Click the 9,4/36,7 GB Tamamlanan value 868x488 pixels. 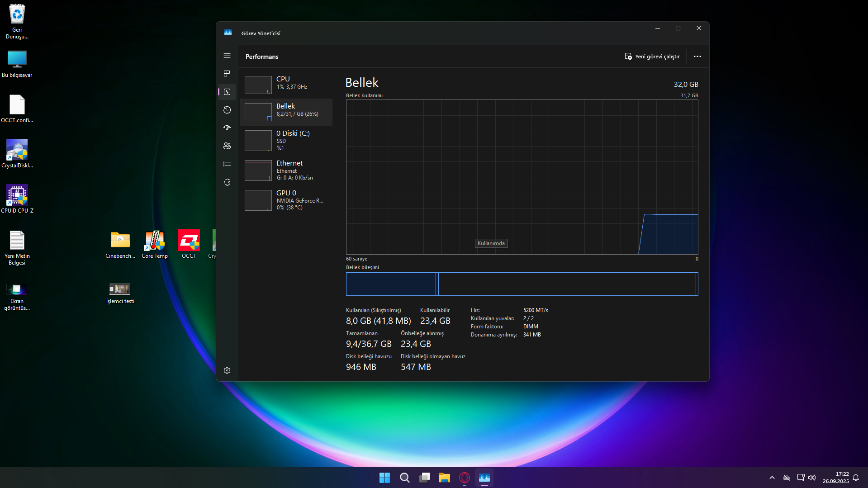click(369, 344)
